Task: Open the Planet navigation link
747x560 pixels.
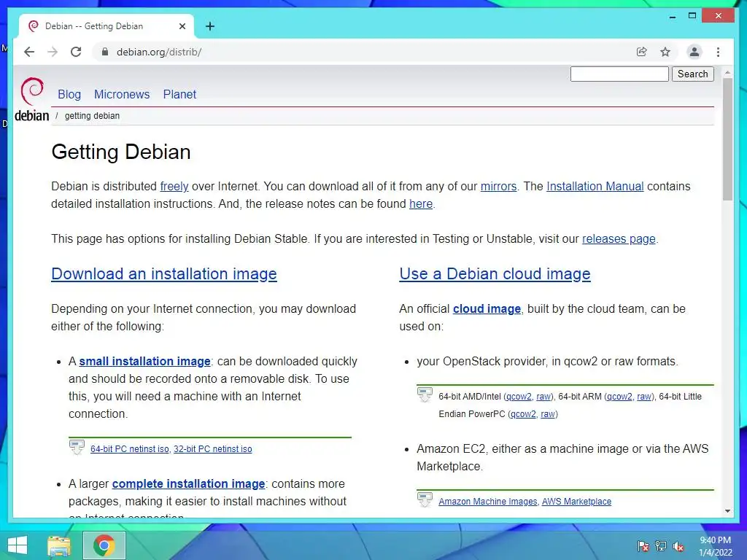Action: click(179, 94)
